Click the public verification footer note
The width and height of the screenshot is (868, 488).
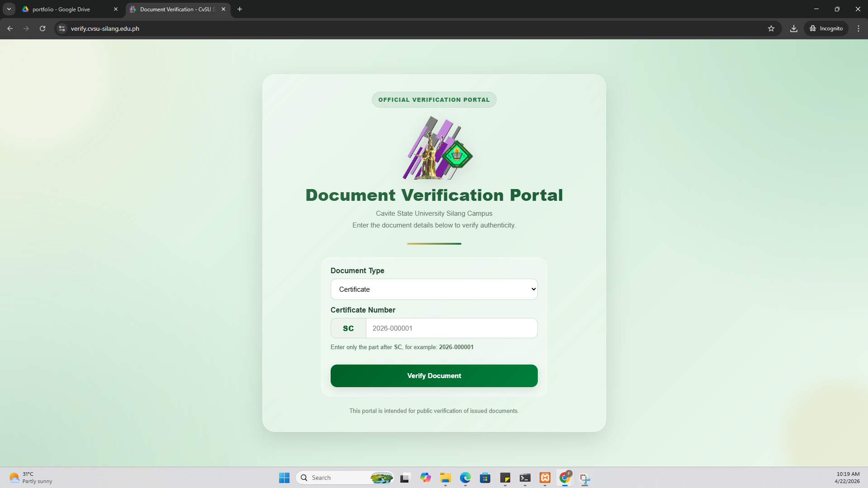tap(434, 411)
